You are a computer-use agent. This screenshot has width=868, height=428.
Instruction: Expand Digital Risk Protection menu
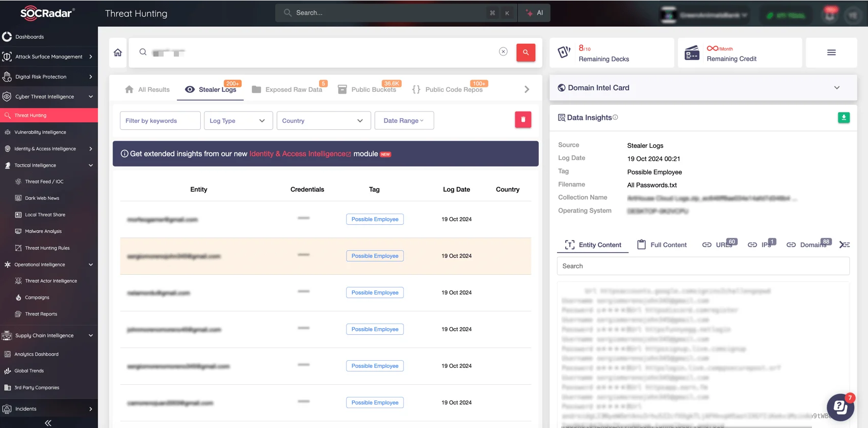(49, 77)
